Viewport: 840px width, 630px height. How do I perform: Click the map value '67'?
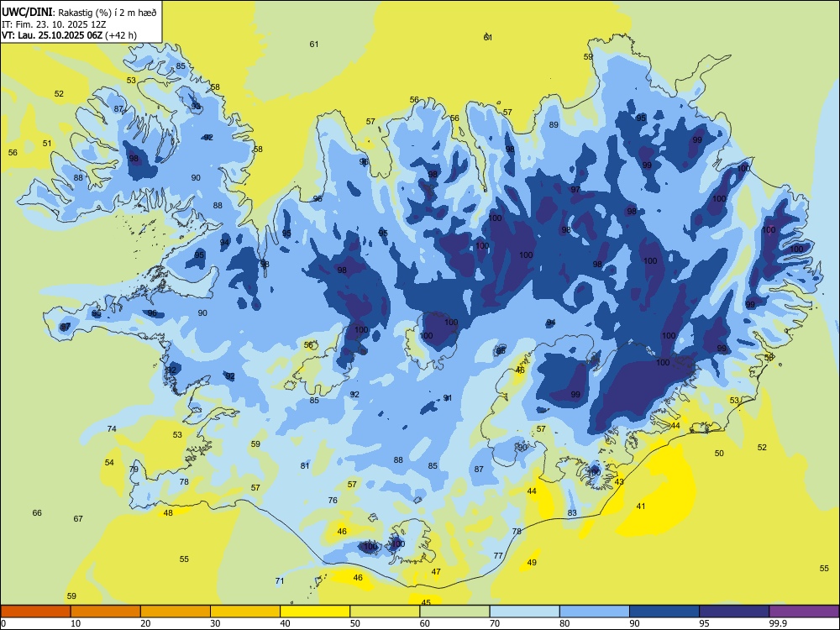(x=78, y=519)
